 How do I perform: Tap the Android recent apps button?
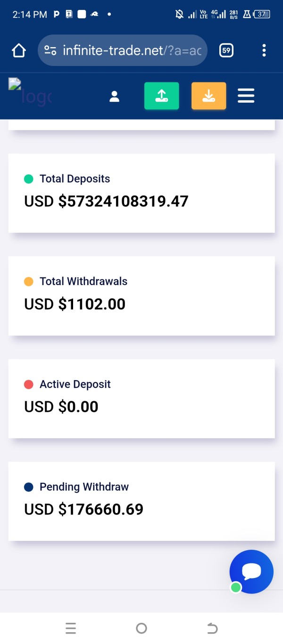coord(71,628)
